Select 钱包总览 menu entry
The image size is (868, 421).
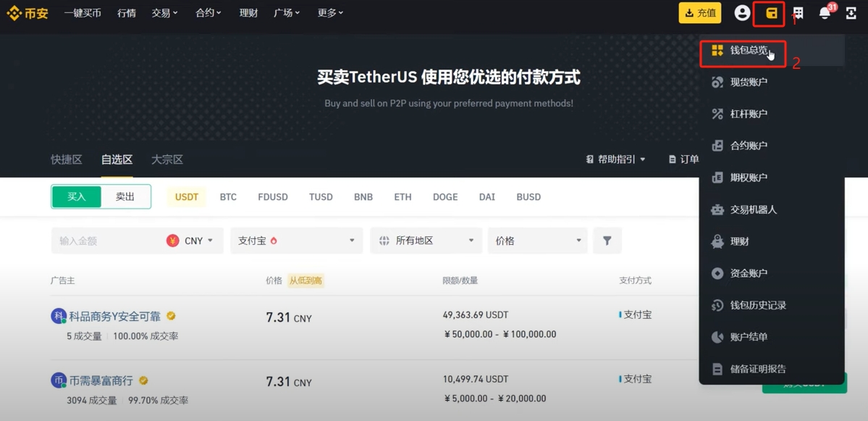tap(772, 51)
